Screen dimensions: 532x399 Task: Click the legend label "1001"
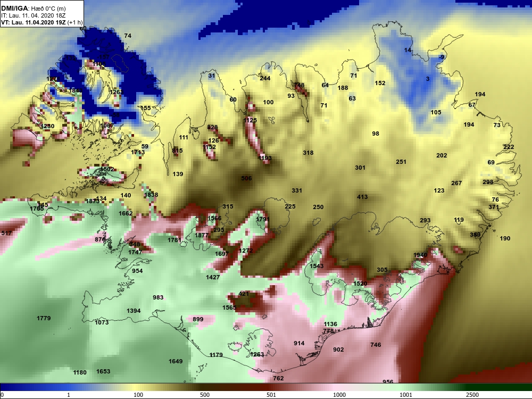pos(406,395)
